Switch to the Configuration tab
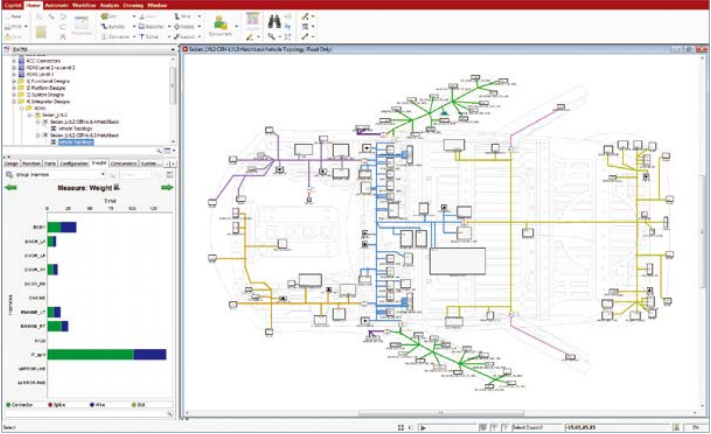711x434 pixels. point(73,162)
